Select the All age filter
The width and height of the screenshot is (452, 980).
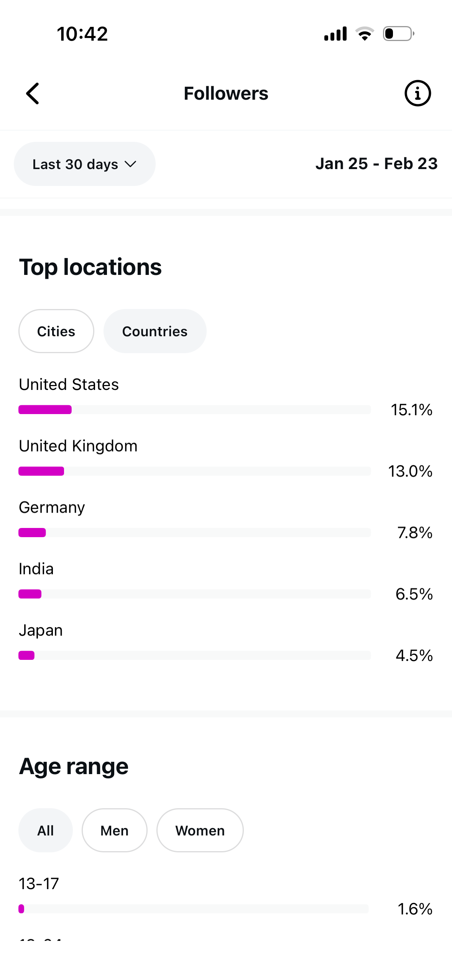(46, 830)
